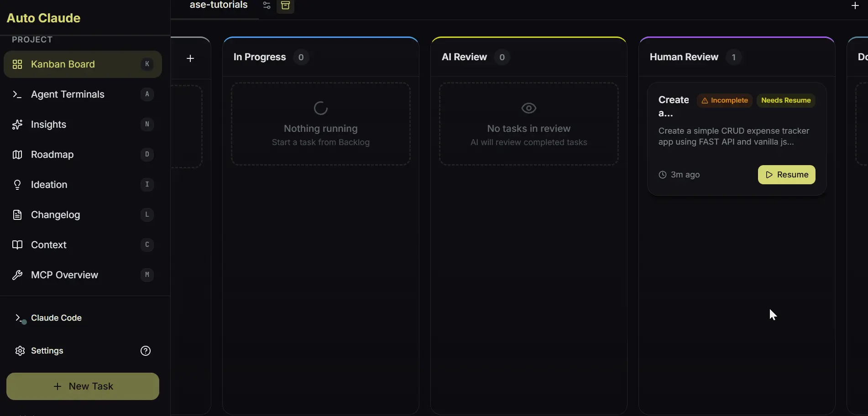Toggle the archived tasks box icon
Viewport: 868px width, 416px height.
coord(285,5)
